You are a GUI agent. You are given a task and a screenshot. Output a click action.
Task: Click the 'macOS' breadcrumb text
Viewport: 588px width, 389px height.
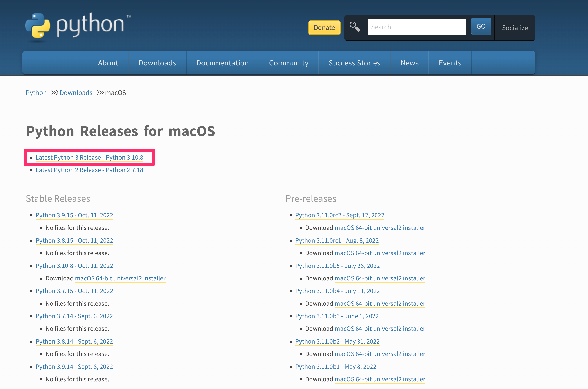[x=116, y=93]
